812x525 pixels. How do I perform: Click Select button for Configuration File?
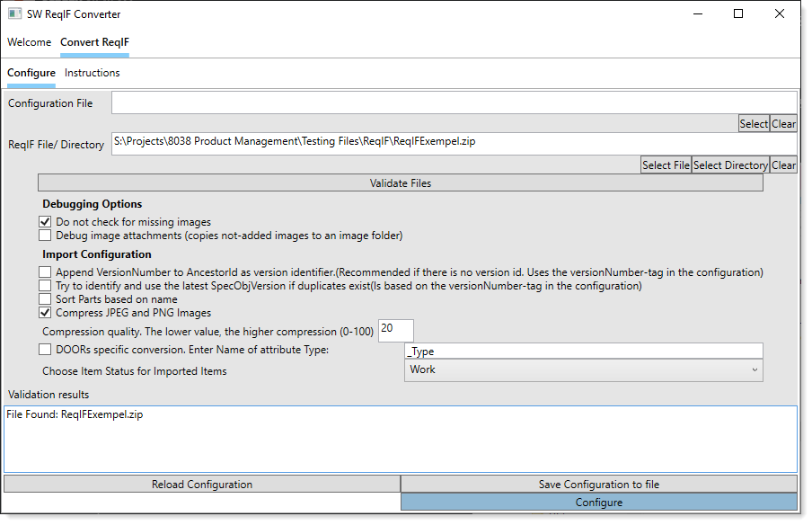754,124
